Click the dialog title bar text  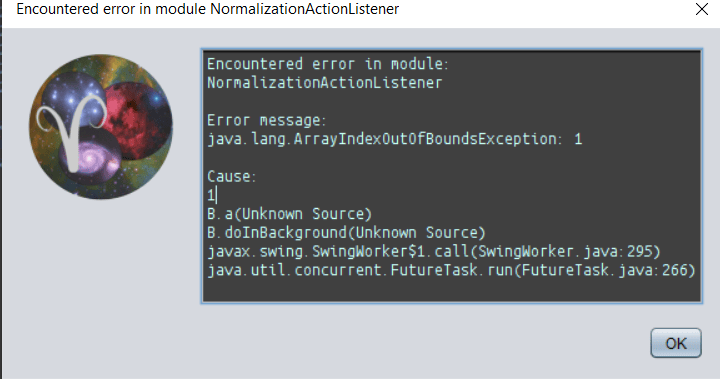[x=208, y=9]
